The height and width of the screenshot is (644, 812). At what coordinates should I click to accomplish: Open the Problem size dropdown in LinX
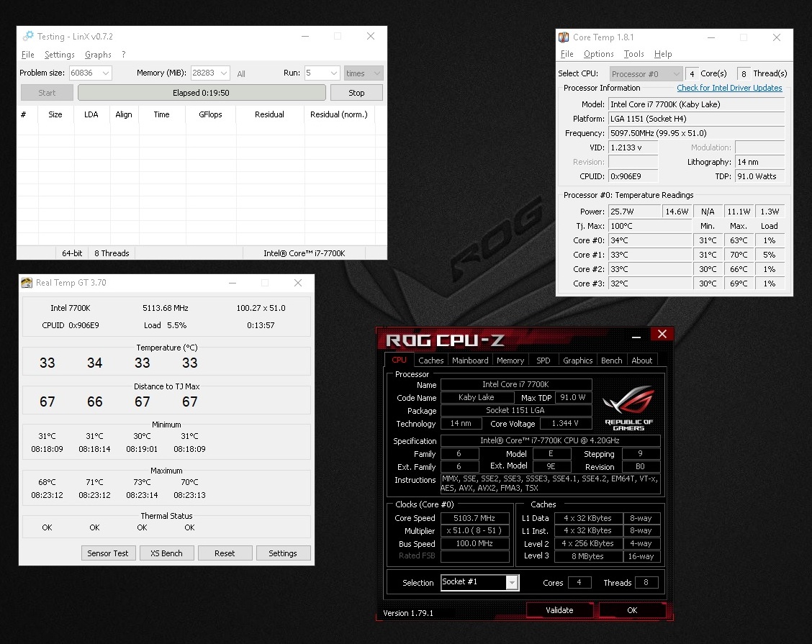click(106, 73)
